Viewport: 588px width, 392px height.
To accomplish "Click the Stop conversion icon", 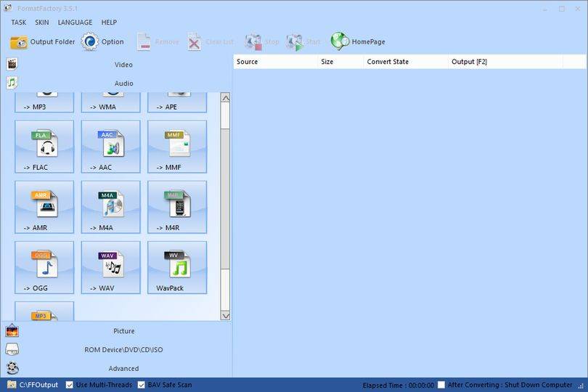I will click(253, 41).
